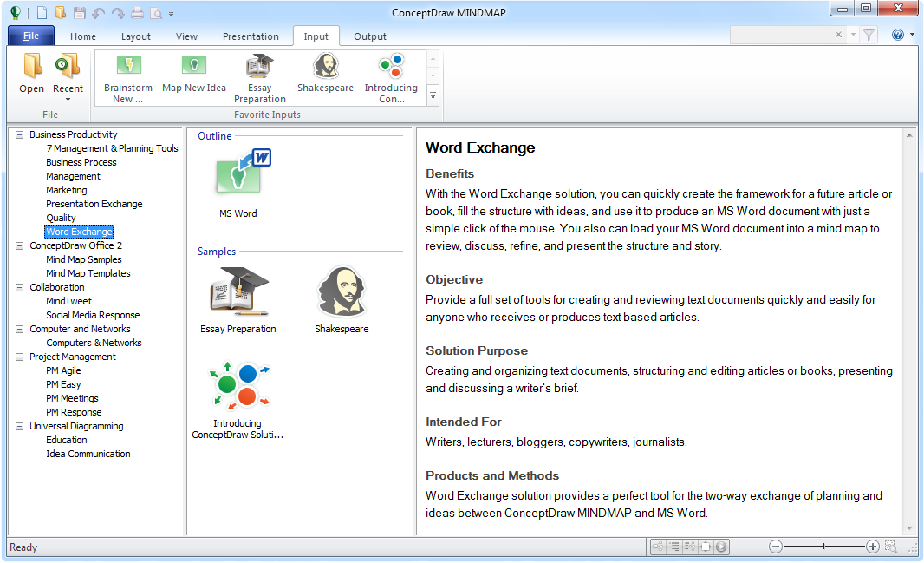Click the Recent files ribbon button
Image resolution: width=924 pixels, height=563 pixels.
tap(68, 76)
